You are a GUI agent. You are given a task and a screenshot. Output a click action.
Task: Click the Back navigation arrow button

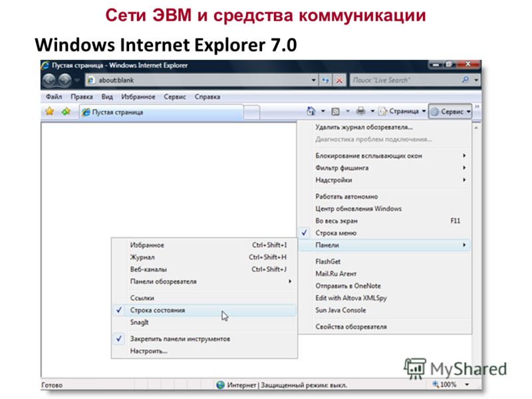pos(49,80)
